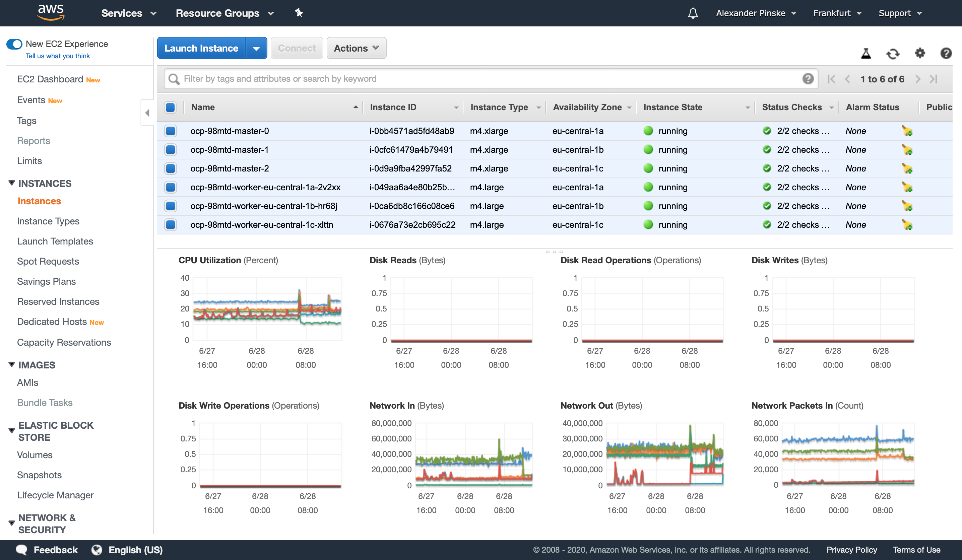This screenshot has width=962, height=560.
Task: Click the instance filter search field
Action: point(491,79)
